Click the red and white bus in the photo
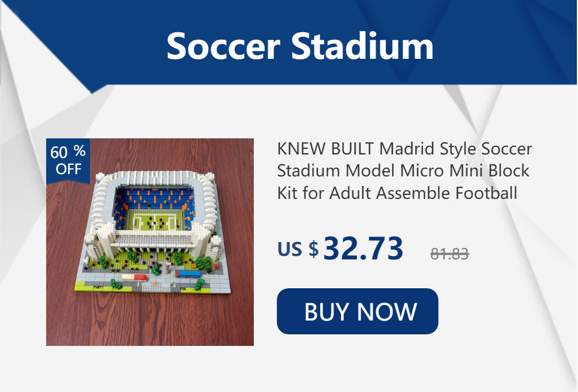This screenshot has width=578, height=392. [134, 277]
